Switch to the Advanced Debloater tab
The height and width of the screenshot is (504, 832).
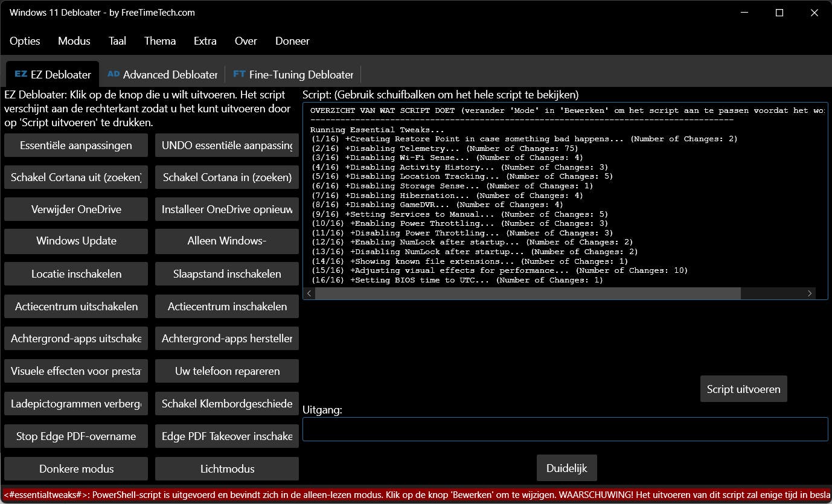pos(162,74)
